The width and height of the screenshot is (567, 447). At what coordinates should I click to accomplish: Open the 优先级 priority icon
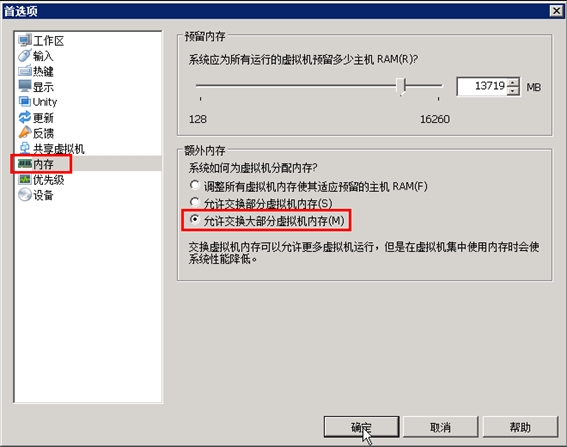25,179
